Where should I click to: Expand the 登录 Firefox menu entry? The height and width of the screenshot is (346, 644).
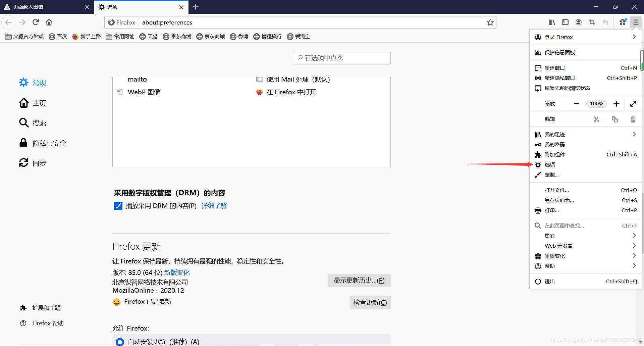tap(585, 37)
